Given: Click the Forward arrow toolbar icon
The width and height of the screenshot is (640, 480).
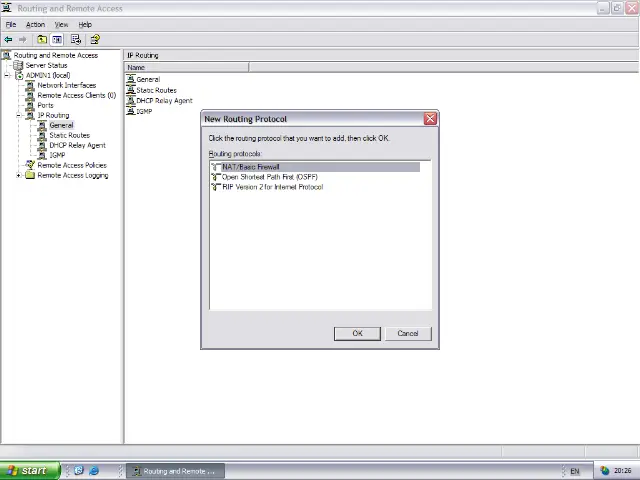Looking at the screenshot, I should click(22, 40).
